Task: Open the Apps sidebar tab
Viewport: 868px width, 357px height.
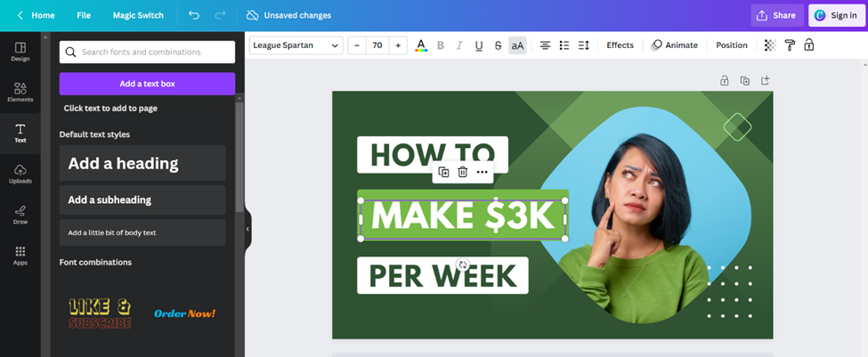Action: tap(20, 256)
